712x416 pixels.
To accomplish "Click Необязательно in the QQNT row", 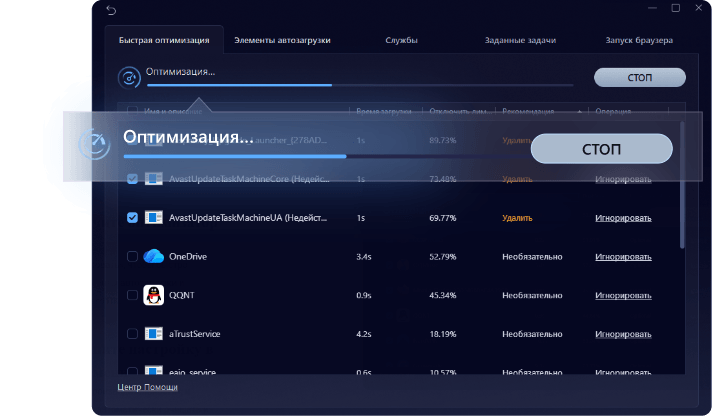I will coord(532,295).
